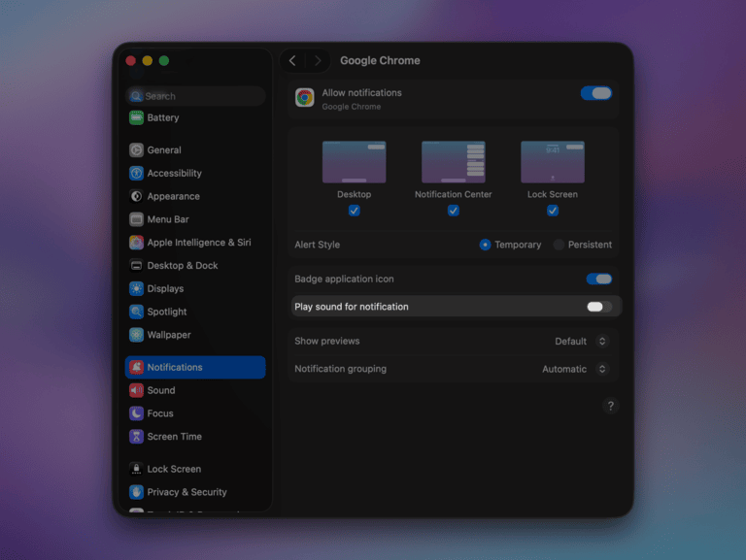Click the Accessibility icon in sidebar
The width and height of the screenshot is (746, 560).
[136, 173]
